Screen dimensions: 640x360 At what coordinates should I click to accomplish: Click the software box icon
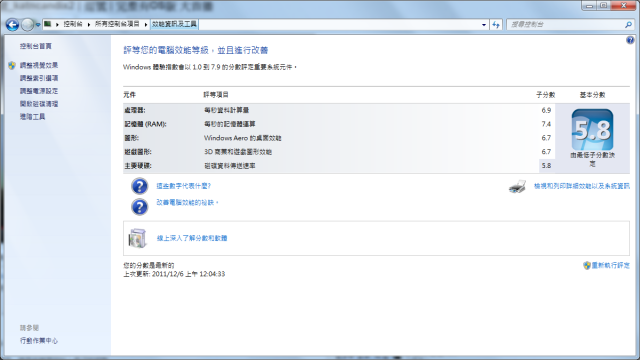point(137,238)
